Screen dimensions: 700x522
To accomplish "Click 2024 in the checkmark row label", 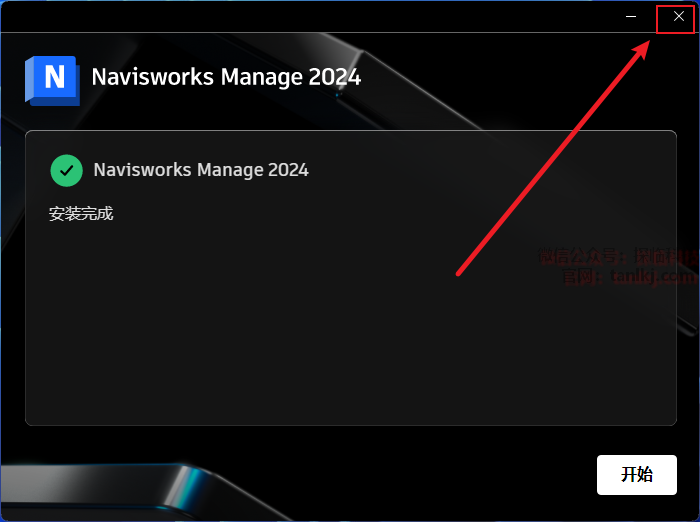I will click(288, 170).
